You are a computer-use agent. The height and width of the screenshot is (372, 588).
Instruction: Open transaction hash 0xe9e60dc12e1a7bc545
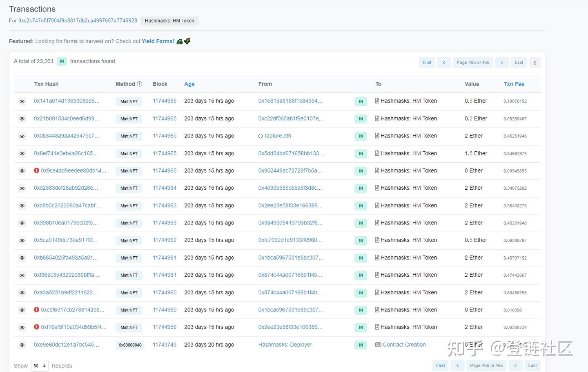[67, 345]
